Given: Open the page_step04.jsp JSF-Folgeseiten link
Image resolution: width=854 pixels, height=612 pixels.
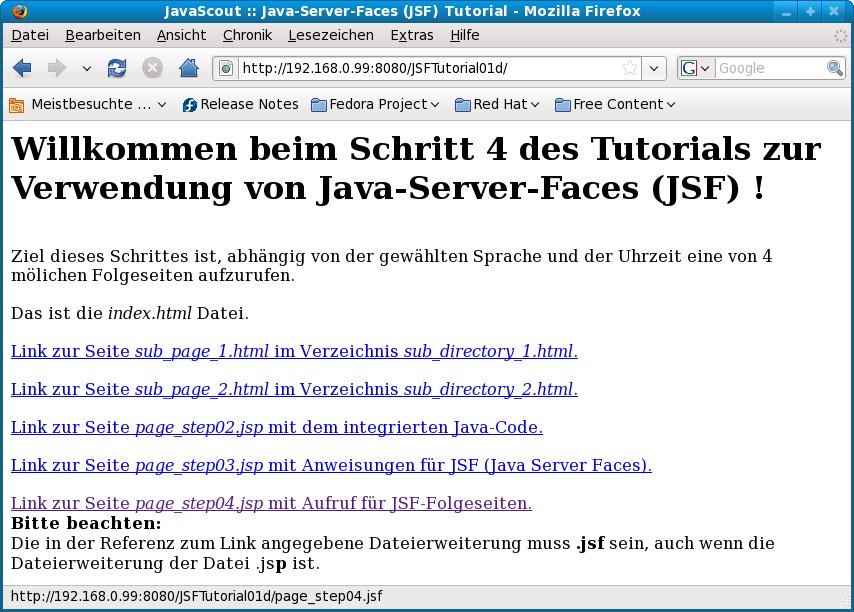Looking at the screenshot, I should coord(271,503).
